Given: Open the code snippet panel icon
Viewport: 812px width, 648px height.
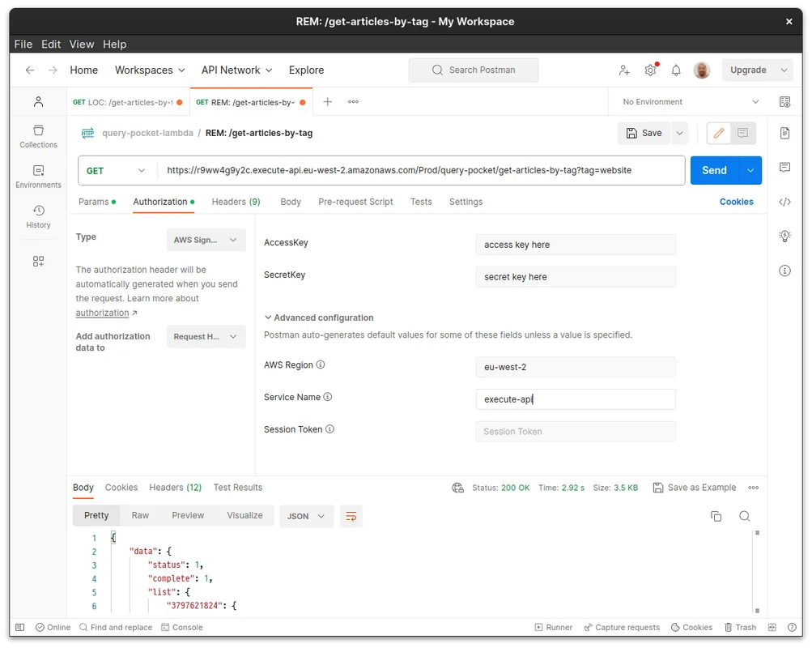Looking at the screenshot, I should (784, 202).
